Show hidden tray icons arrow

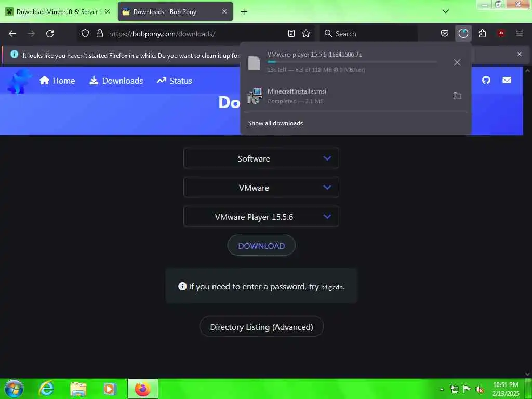[442, 389]
